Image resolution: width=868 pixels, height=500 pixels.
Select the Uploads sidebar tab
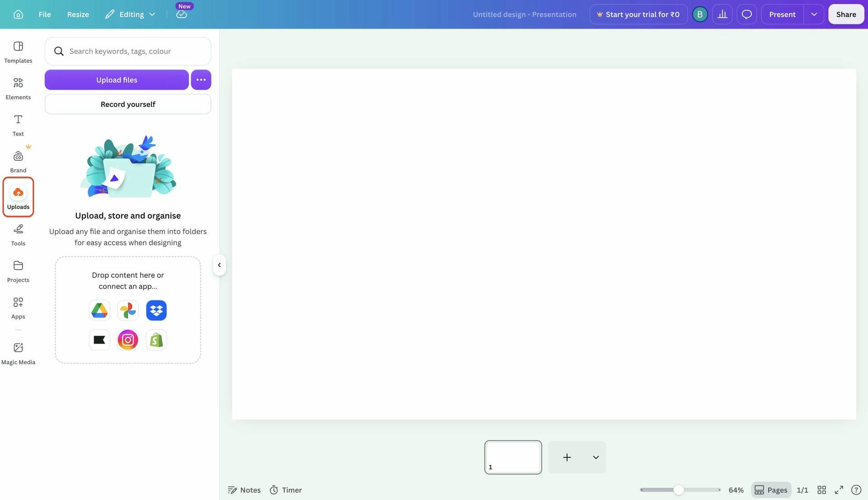coord(18,197)
